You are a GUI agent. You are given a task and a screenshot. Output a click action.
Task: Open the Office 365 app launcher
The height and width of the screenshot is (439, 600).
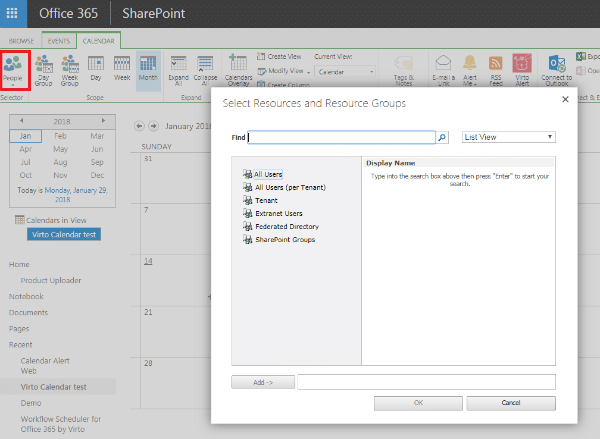(x=13, y=13)
